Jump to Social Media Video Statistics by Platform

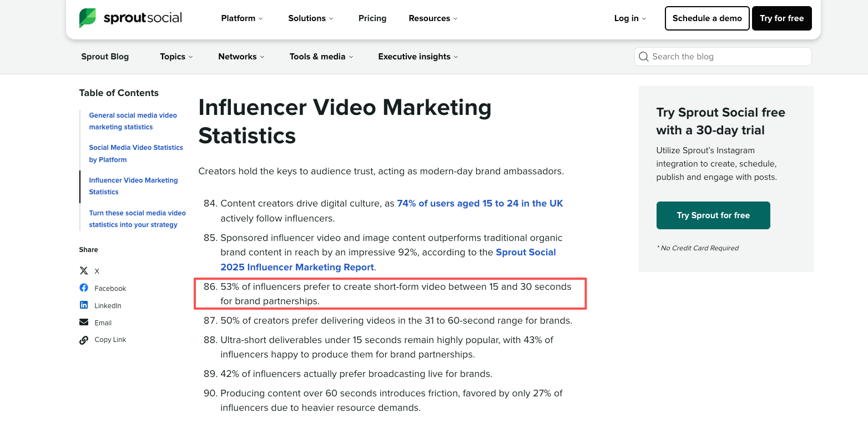(x=136, y=153)
